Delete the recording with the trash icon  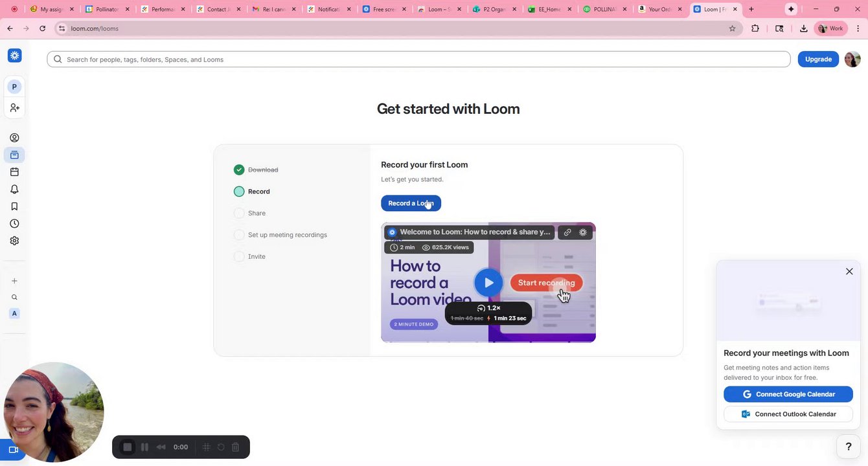(236, 447)
